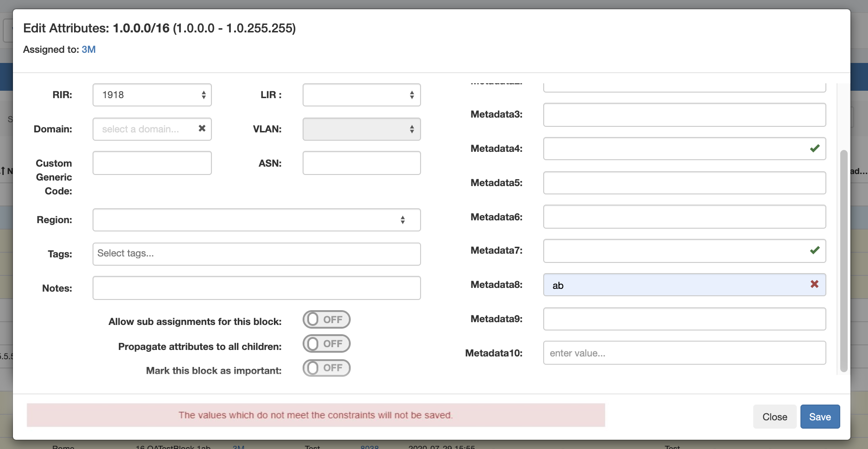Click the green checkmark in Metadata4 field
The image size is (868, 449).
[x=814, y=149]
